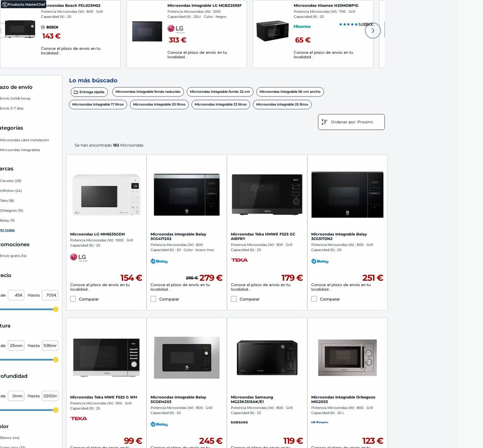The image size is (483, 448).
Task: Filter by brand Cecotec (29)
Action: tap(11, 181)
